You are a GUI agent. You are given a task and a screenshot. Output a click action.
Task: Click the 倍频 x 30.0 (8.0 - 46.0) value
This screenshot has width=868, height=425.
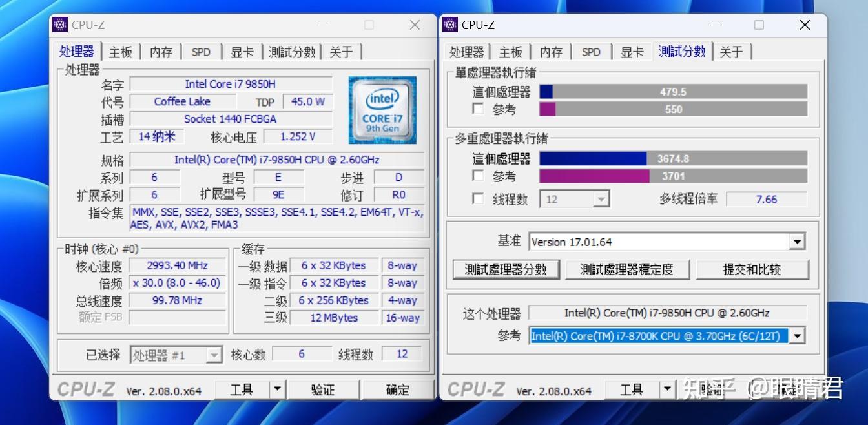(178, 283)
